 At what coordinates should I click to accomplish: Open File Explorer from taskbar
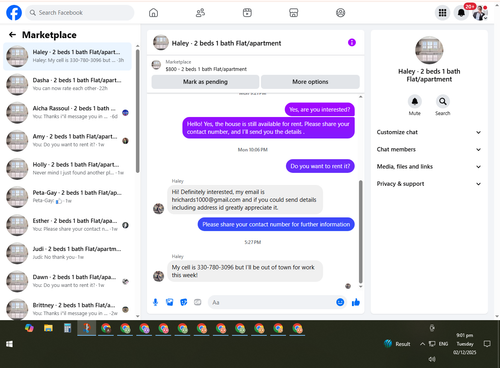(48, 328)
